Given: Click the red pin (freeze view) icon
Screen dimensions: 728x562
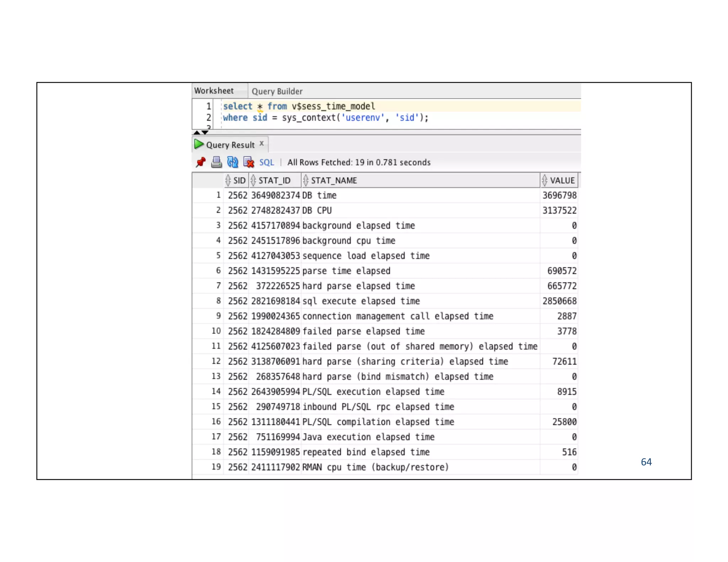Looking at the screenshot, I should pyautogui.click(x=200, y=162).
